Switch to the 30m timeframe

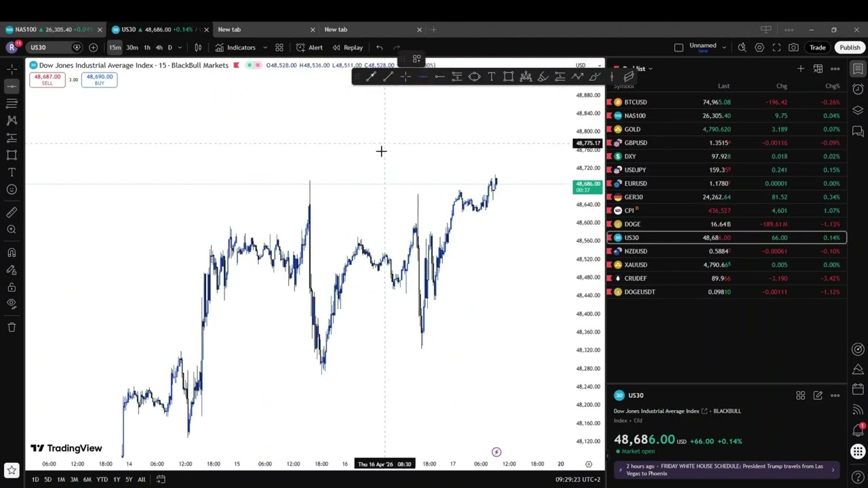132,47
